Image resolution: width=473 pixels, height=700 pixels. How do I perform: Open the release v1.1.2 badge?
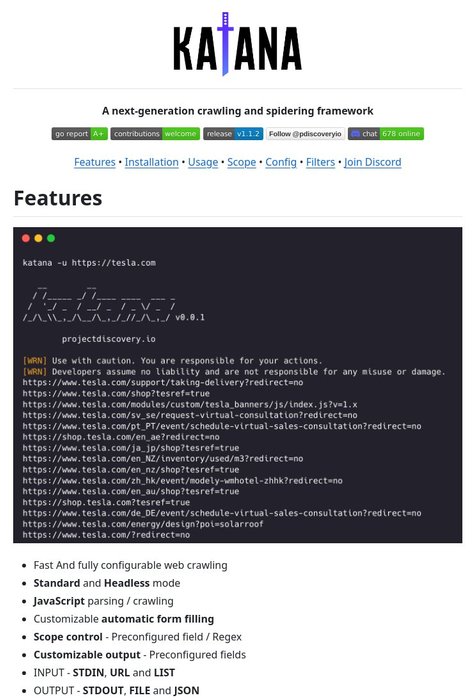[233, 134]
